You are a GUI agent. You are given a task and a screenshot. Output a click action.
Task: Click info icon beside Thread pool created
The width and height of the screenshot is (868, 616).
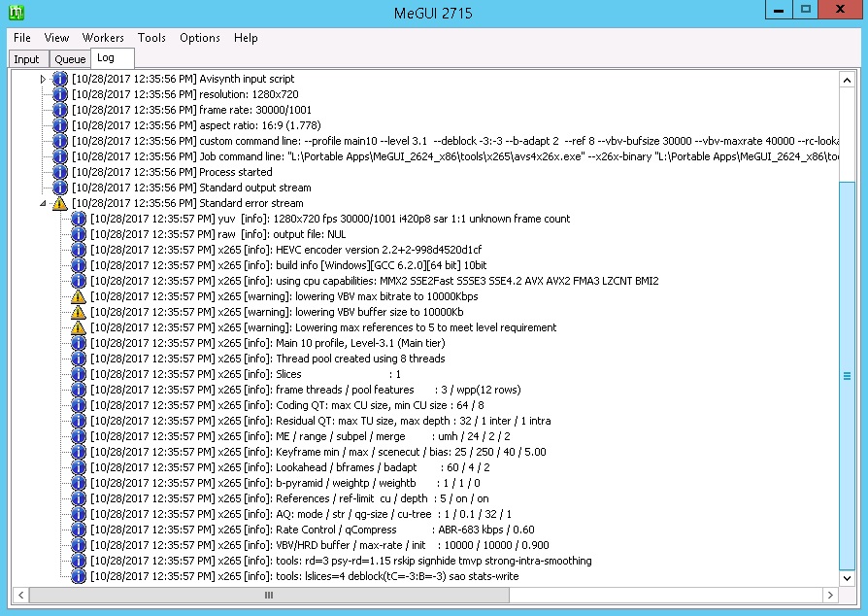pos(79,359)
